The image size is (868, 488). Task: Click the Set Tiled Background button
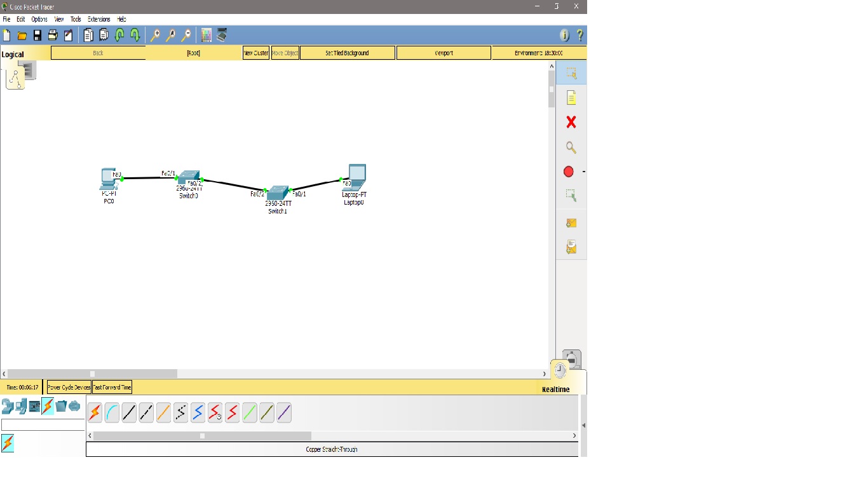(x=347, y=52)
